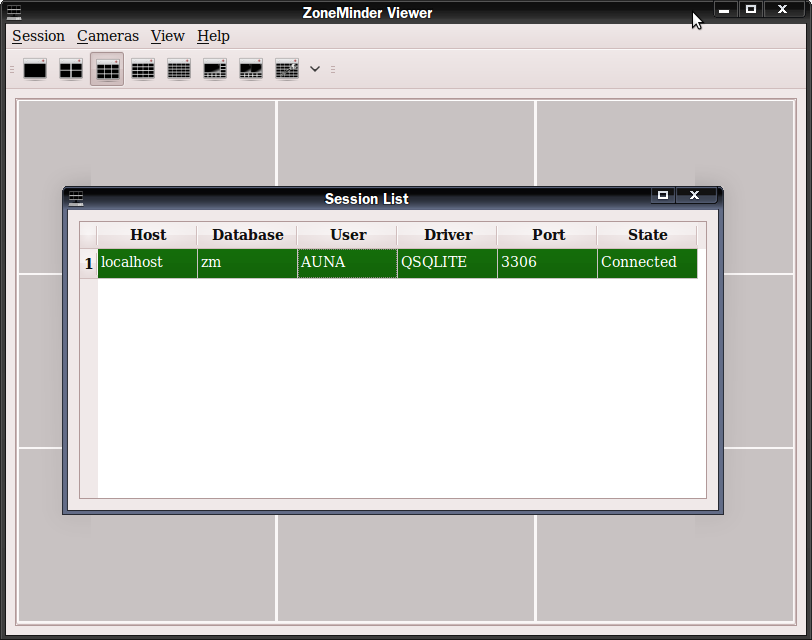Maximize the ZoneMinder Viewer window
812x640 pixels.
point(751,9)
